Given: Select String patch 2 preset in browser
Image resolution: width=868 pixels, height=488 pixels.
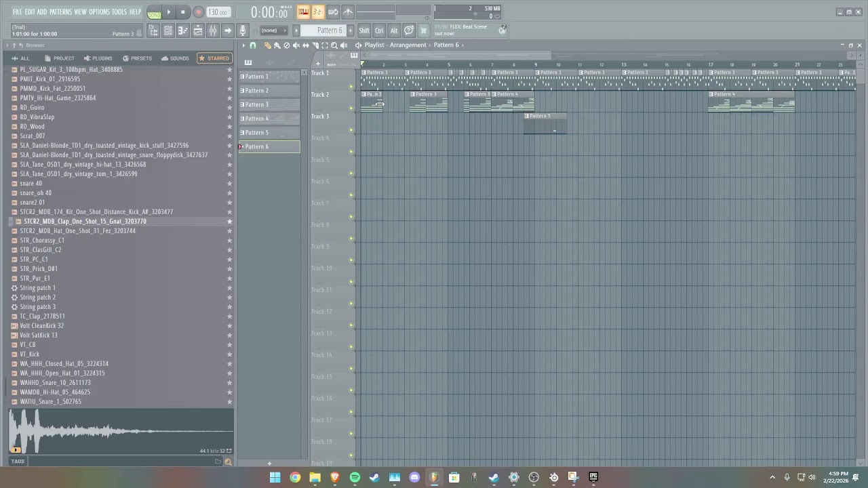Looking at the screenshot, I should tap(38, 298).
